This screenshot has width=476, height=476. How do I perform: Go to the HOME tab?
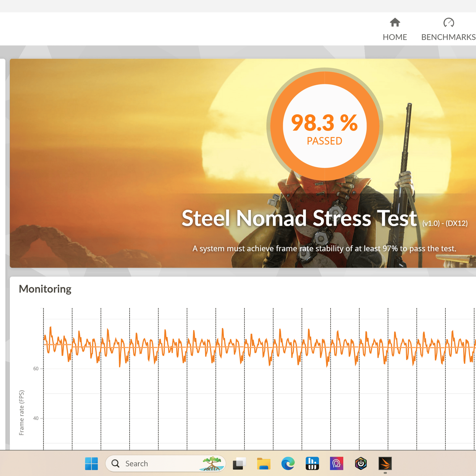pyautogui.click(x=395, y=29)
